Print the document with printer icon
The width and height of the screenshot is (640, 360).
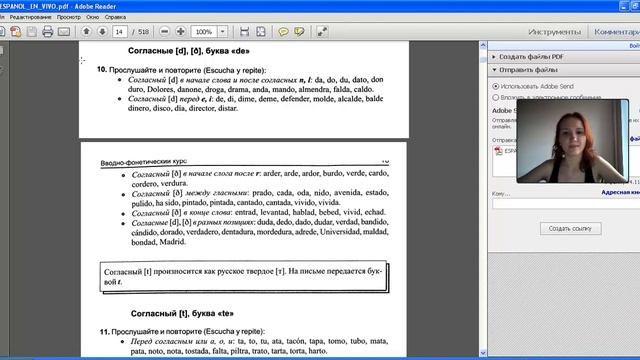pos(47,32)
